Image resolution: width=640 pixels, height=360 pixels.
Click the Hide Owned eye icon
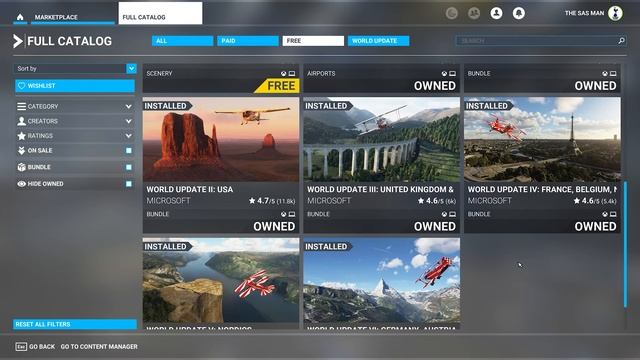point(22,184)
